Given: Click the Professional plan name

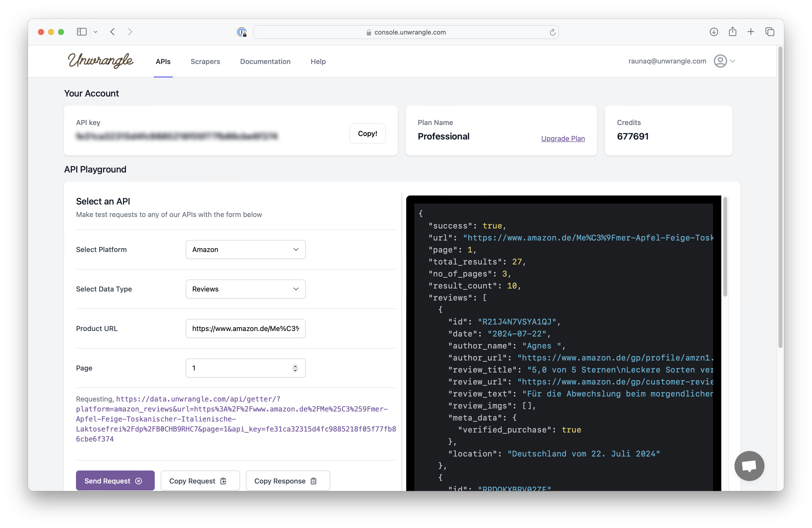Looking at the screenshot, I should [443, 136].
